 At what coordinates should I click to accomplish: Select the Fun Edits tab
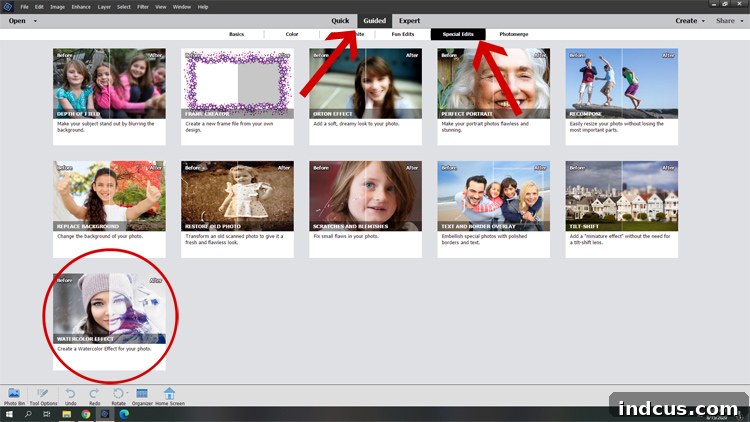(403, 34)
